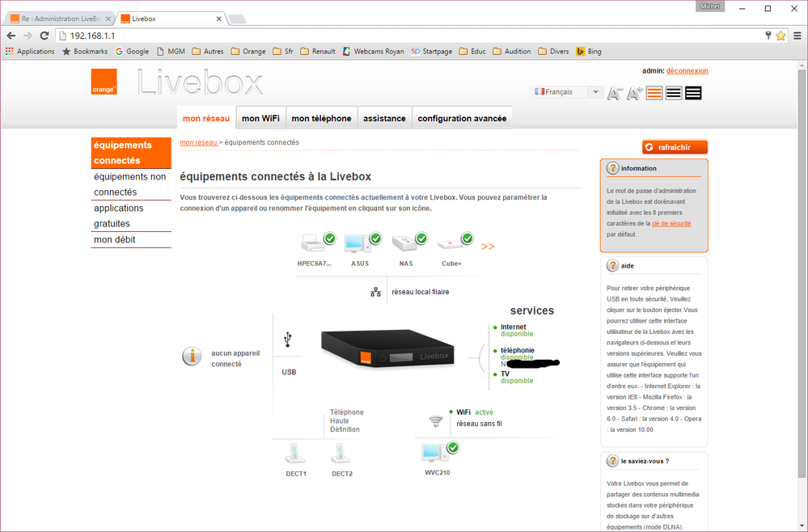Open the Google bookmark
This screenshot has width=808, height=532.
[x=132, y=52]
